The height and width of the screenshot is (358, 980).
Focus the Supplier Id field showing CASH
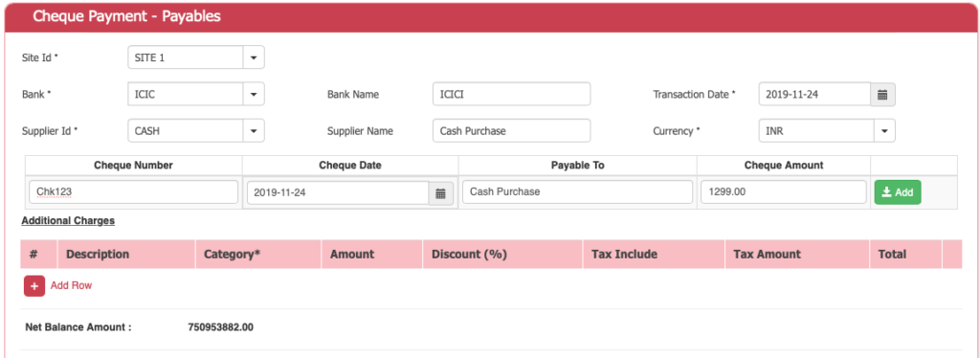coord(185,131)
